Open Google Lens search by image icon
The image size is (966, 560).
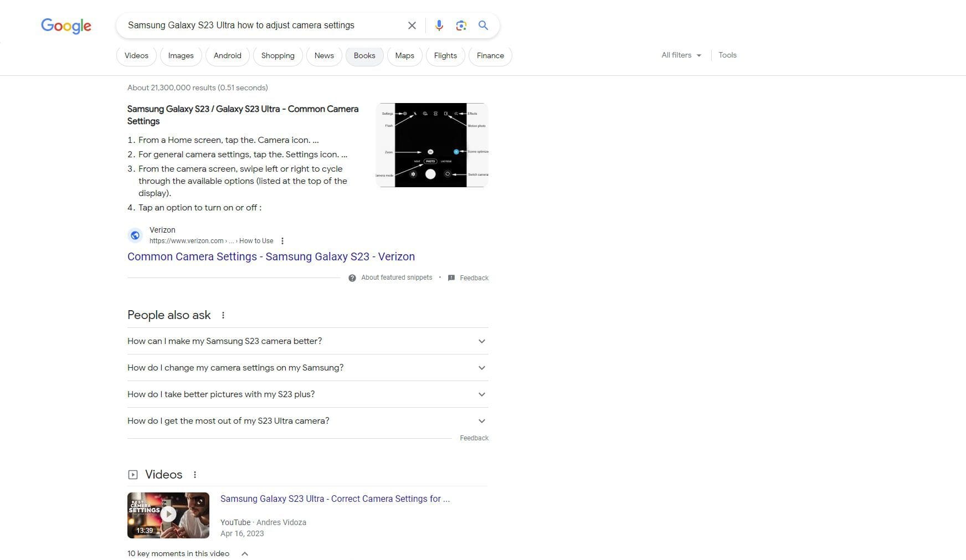coord(461,25)
